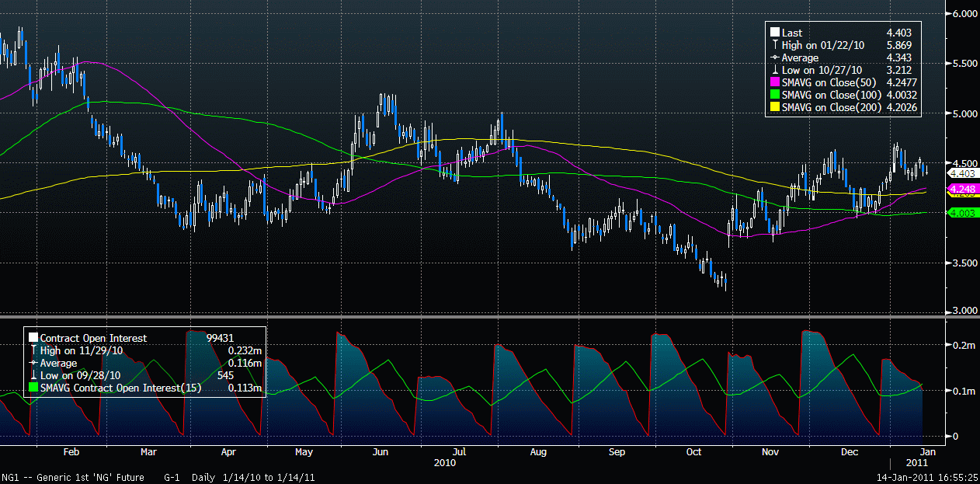This screenshot has width=980, height=484.
Task: Click the green SMAVG on Close(100) swatch
Action: click(x=775, y=96)
